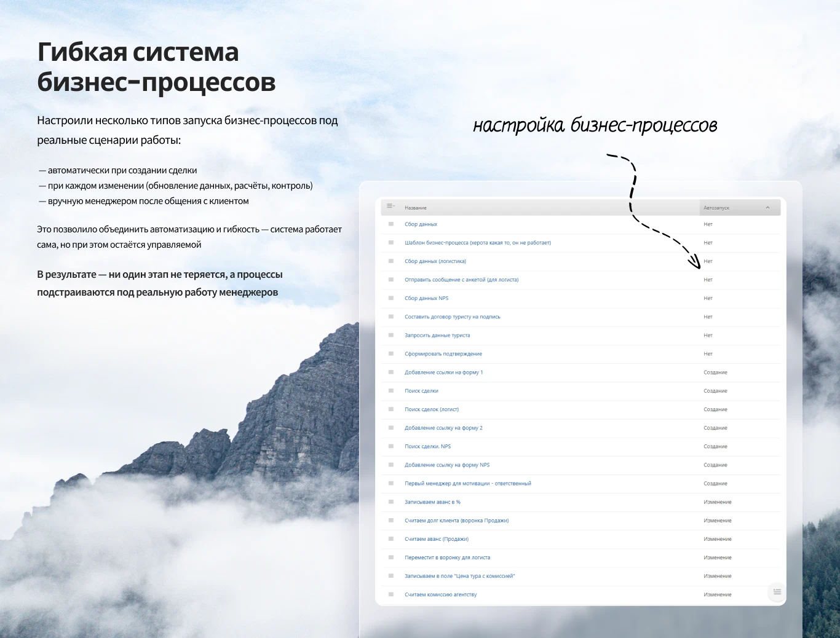
Task: Open Отправить сообщение с анкетой (для логиста)
Action: click(461, 280)
